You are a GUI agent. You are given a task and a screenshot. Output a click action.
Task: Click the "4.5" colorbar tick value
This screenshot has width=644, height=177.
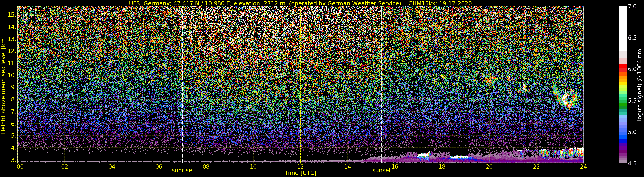pyautogui.click(x=632, y=163)
